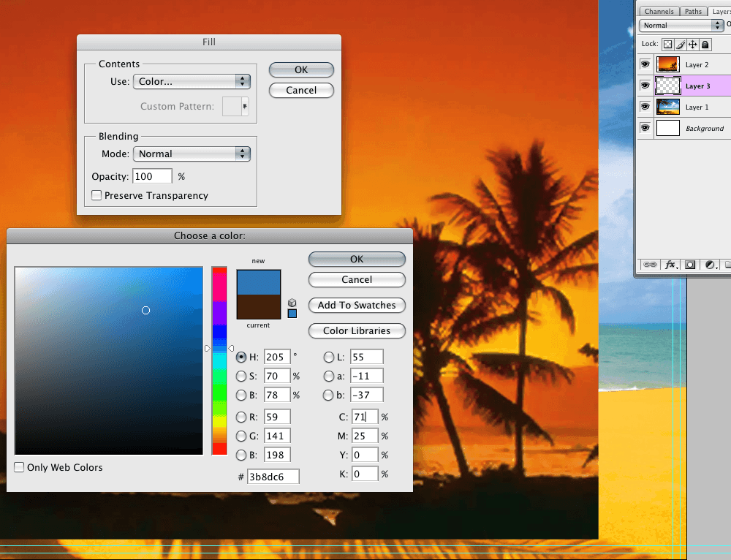Select the S saturation radio button
The image size is (731, 560).
pyautogui.click(x=241, y=376)
